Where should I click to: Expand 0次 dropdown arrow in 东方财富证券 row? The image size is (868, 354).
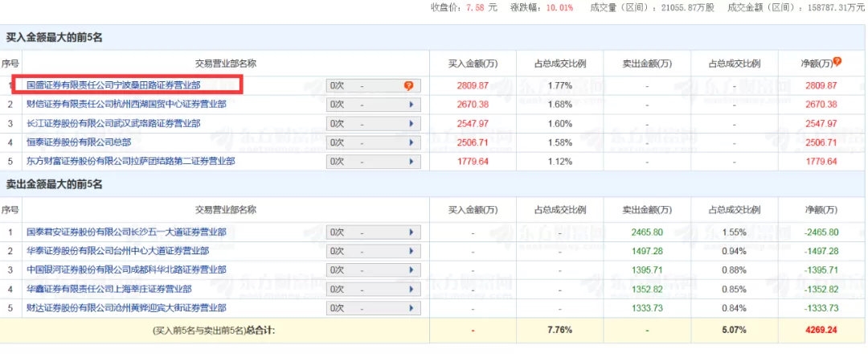coord(411,161)
